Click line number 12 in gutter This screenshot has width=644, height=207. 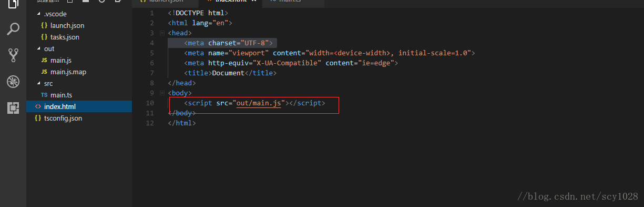(150, 123)
